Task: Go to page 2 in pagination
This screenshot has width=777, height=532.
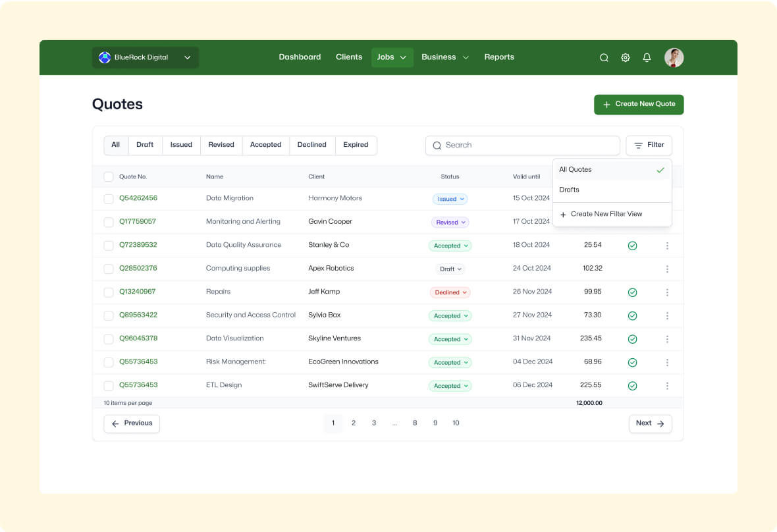Action: click(354, 423)
